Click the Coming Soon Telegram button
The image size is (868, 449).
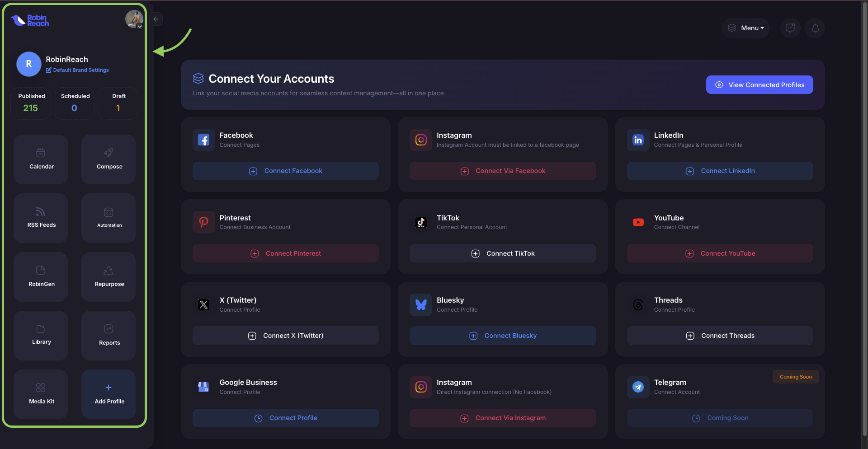click(720, 418)
